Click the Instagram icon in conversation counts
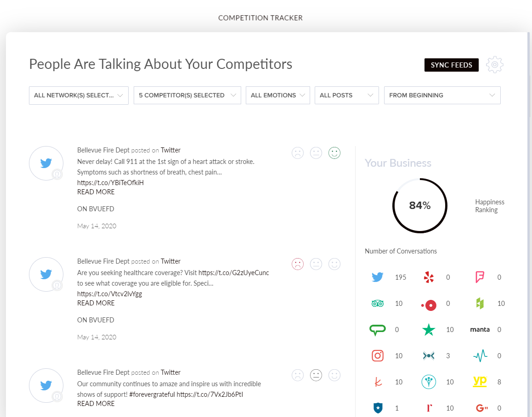Image resolution: width=532 pixels, height=417 pixels. coord(377,355)
